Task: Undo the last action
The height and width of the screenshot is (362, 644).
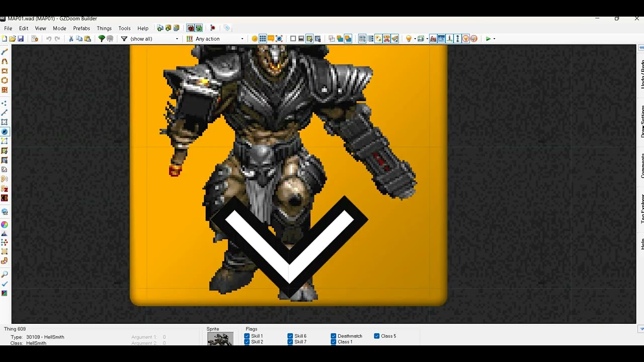Action: [49, 39]
